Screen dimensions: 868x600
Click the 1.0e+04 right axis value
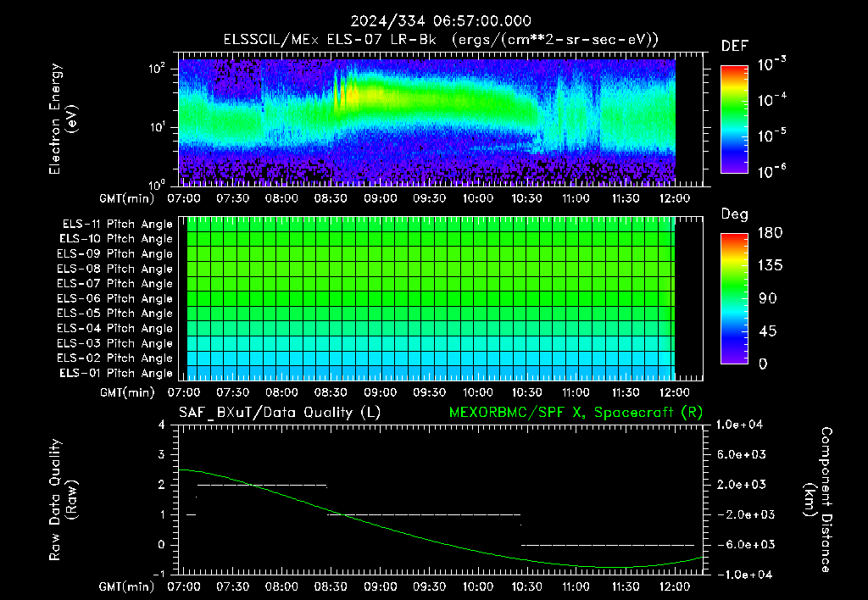pyautogui.click(x=739, y=425)
